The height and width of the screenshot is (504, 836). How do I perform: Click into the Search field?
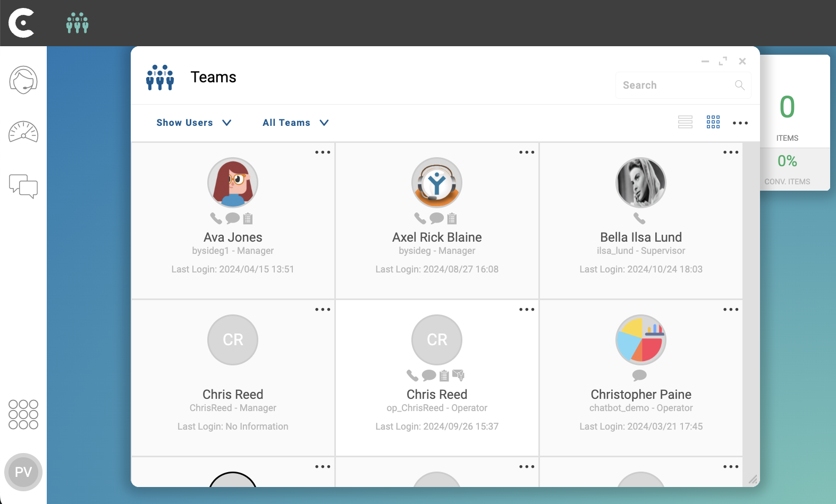[x=683, y=85]
